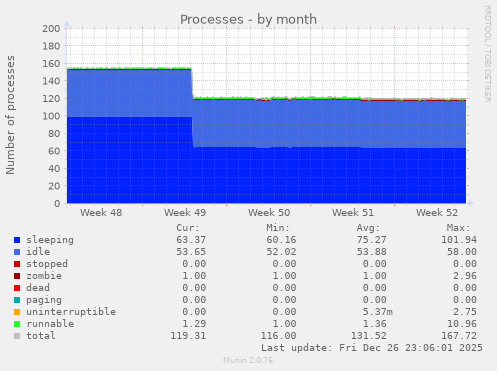
Task: Click zombie maximum value 2.96
Action: point(465,276)
